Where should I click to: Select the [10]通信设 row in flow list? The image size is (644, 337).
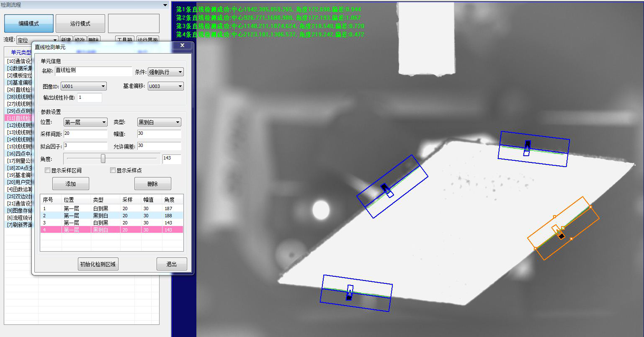click(19, 61)
